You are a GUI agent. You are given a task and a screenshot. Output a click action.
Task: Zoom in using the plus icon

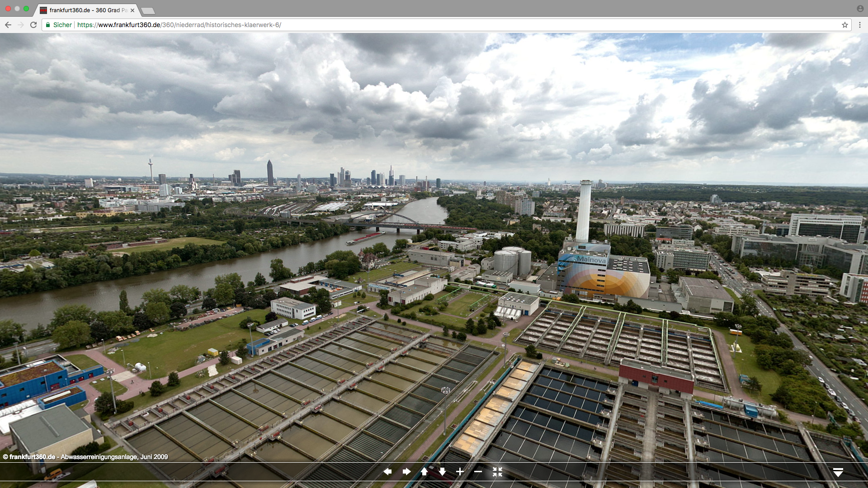tap(460, 472)
